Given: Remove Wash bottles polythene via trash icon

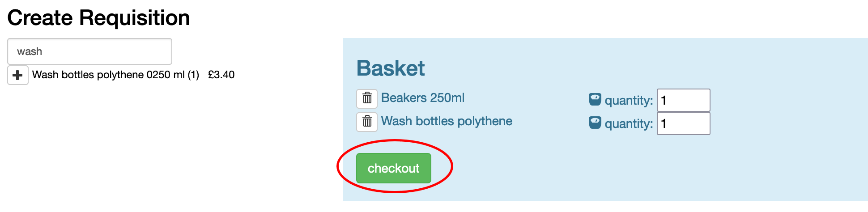Looking at the screenshot, I should click(x=367, y=122).
